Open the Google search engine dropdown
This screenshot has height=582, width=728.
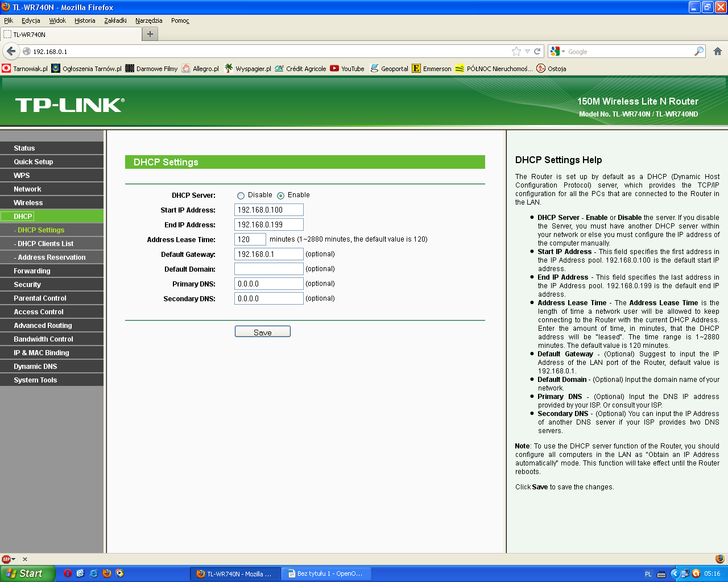click(x=557, y=51)
